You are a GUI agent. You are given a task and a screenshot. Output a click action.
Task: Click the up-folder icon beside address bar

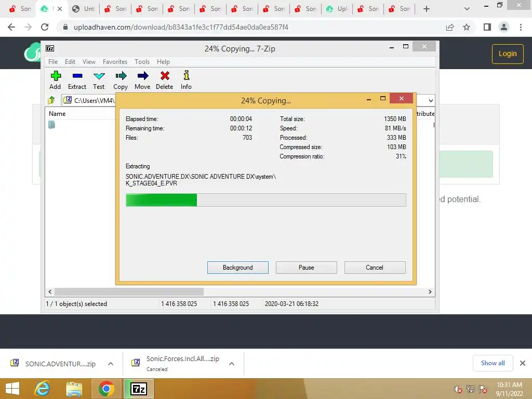point(51,100)
